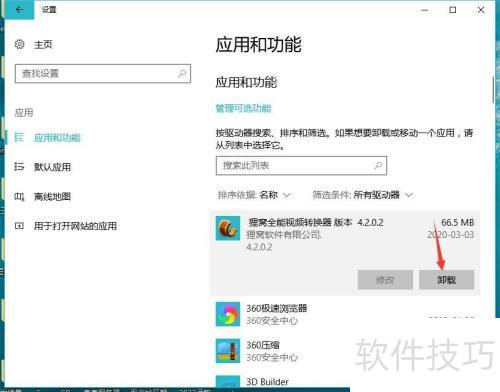
Task: Open Manage optional features link
Action: pyautogui.click(x=243, y=108)
